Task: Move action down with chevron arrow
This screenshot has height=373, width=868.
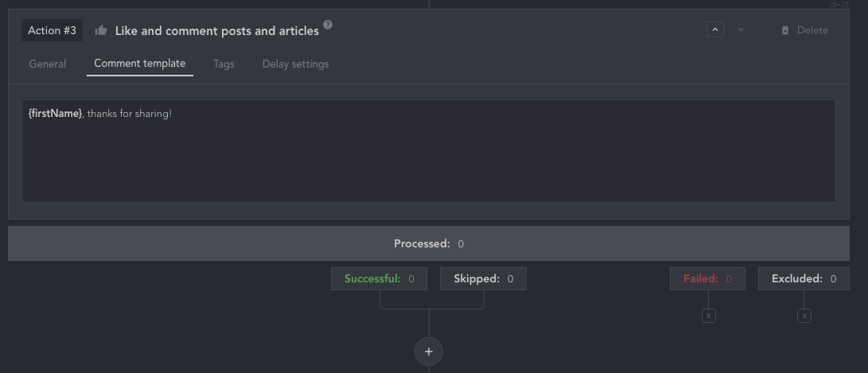Action: pyautogui.click(x=741, y=29)
